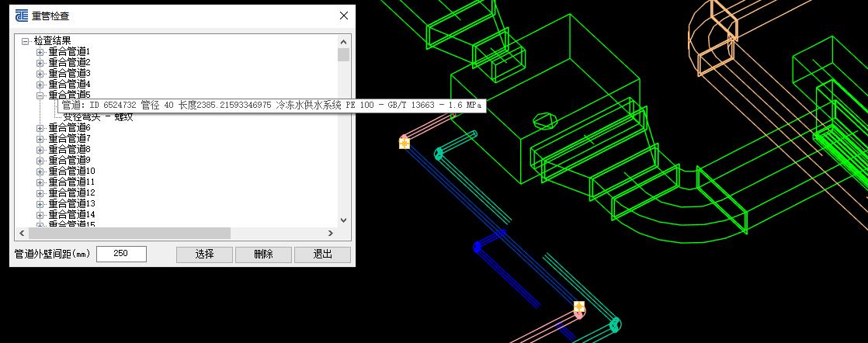The height and width of the screenshot is (343, 868).
Task: Close the 重管检查 dialog
Action: (344, 16)
